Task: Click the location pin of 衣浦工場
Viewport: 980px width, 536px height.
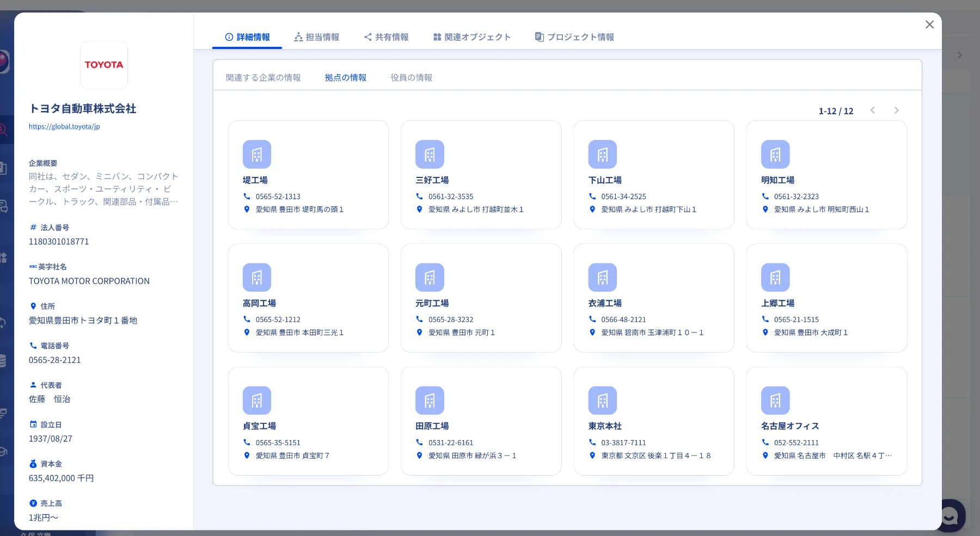Action: (592, 332)
